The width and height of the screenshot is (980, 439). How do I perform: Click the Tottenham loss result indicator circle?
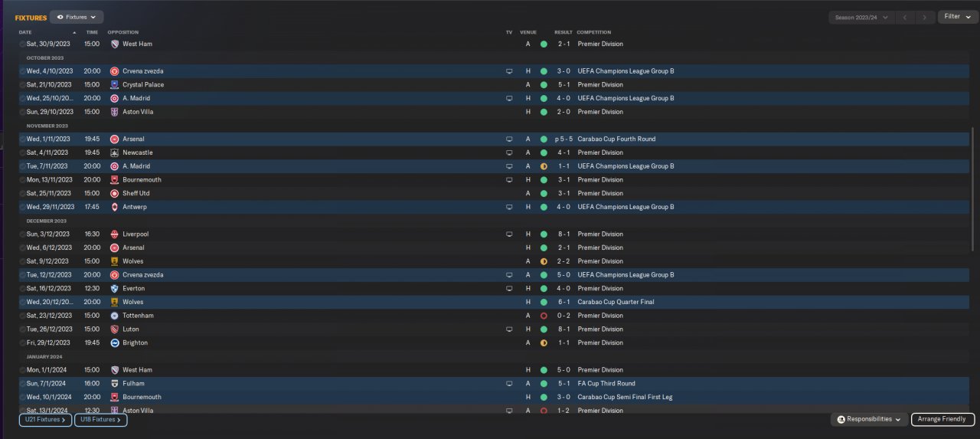click(x=544, y=316)
